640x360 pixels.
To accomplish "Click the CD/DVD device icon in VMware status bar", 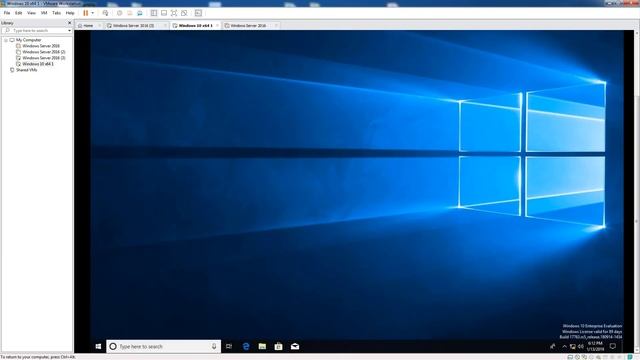I will 577,357.
